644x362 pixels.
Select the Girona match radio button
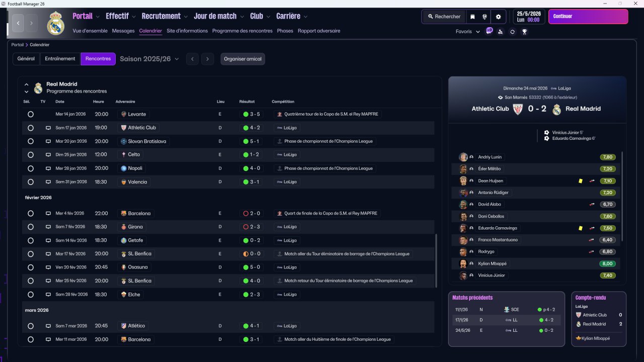(31, 227)
